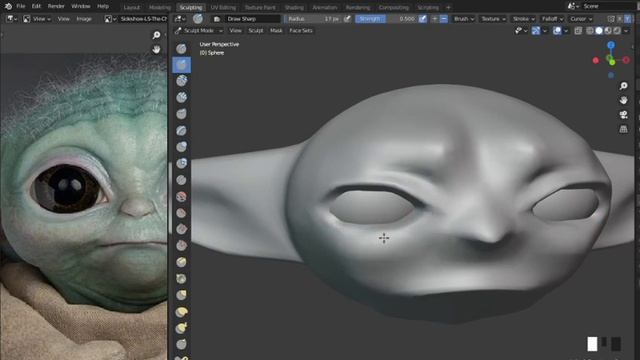This screenshot has height=360, width=640.
Task: Open the image editor type dropdown
Action: tap(11, 19)
